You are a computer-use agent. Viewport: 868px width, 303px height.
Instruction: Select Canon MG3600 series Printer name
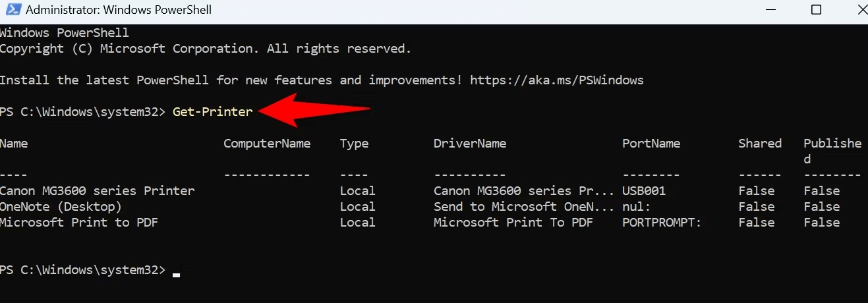(98, 191)
